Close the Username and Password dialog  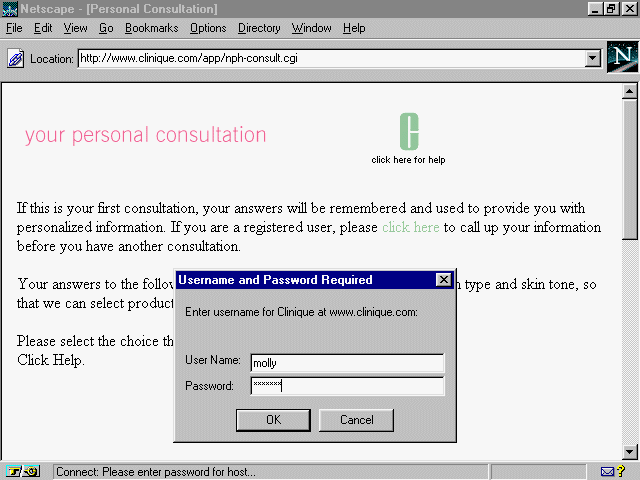443,280
